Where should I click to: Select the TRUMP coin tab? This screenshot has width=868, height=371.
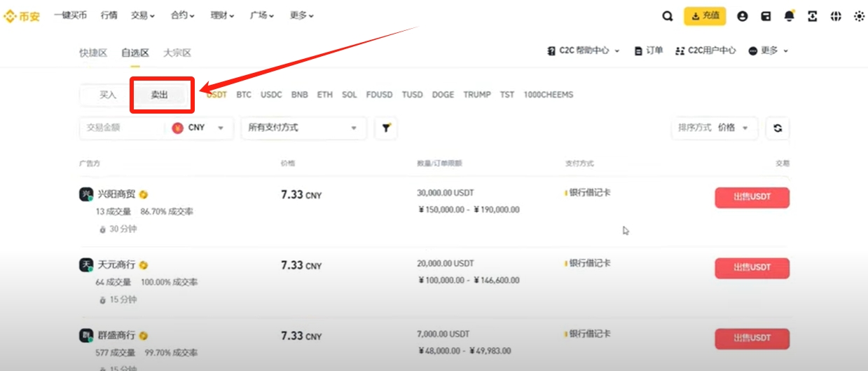477,95
